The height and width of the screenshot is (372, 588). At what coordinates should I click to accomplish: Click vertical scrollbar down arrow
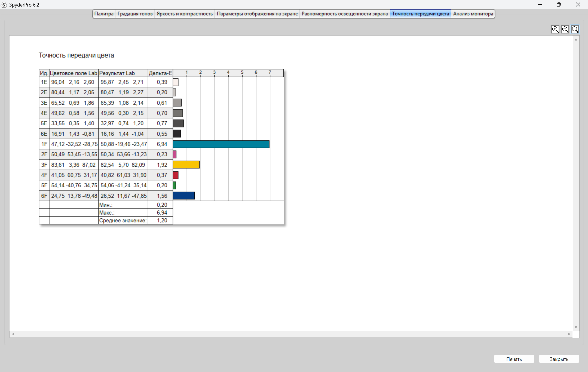[x=576, y=327]
